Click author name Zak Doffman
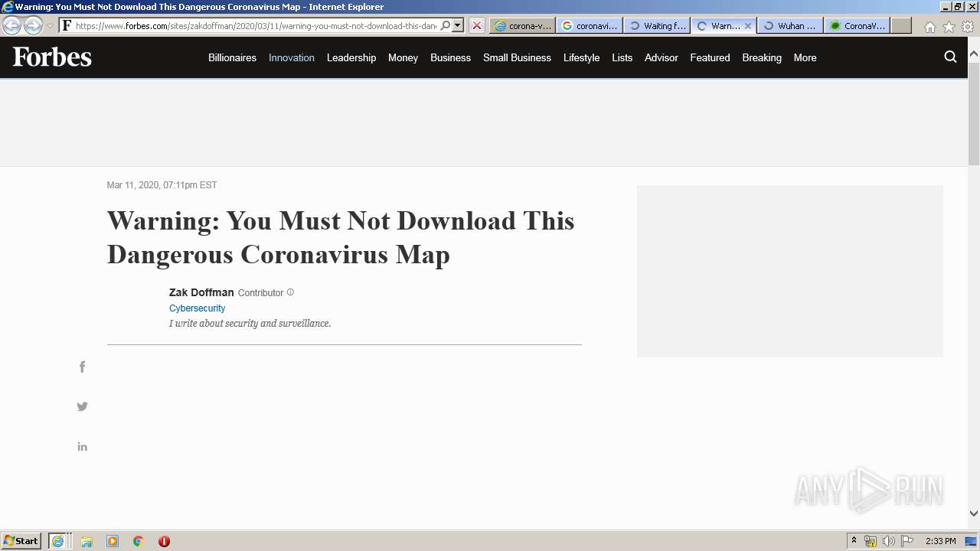 [x=201, y=292]
